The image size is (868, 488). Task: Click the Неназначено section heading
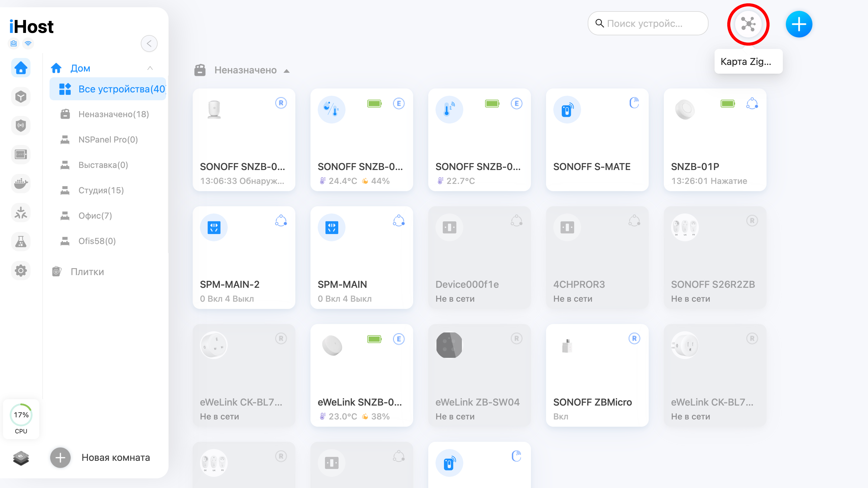[x=245, y=70]
